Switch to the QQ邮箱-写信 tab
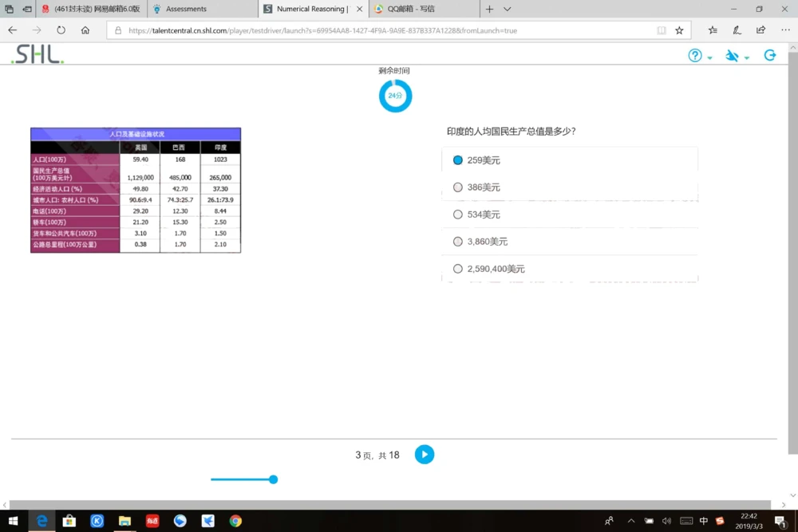The image size is (798, 532). 419,9
